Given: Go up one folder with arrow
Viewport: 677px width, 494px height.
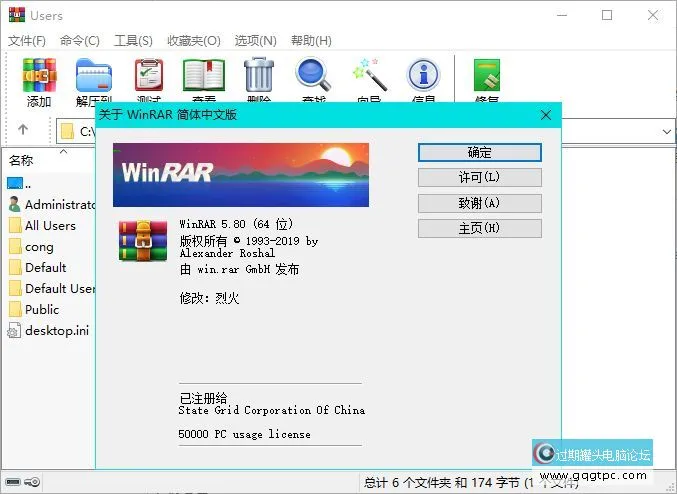Looking at the screenshot, I should coord(23,129).
